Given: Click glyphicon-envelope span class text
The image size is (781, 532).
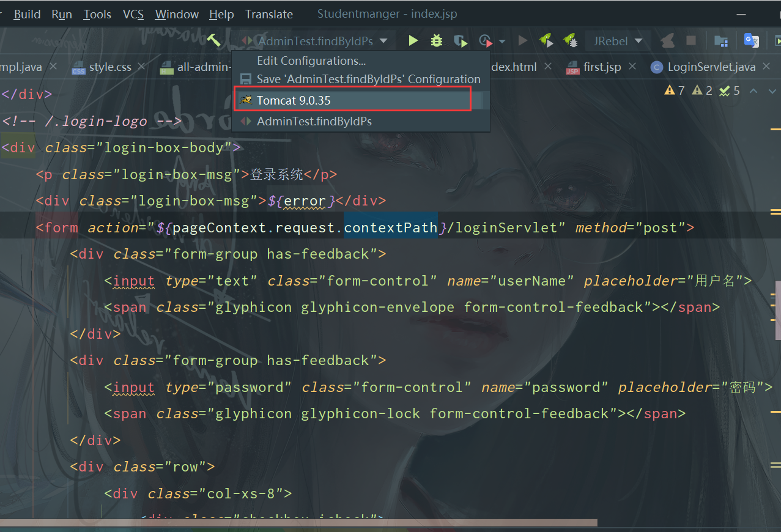Looking at the screenshot, I should pyautogui.click(x=377, y=307).
